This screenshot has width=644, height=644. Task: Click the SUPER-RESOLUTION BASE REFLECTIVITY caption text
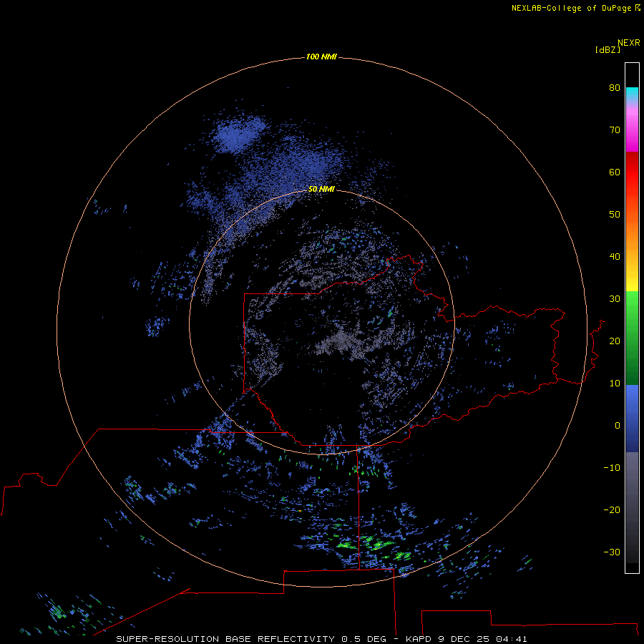(x=225, y=639)
